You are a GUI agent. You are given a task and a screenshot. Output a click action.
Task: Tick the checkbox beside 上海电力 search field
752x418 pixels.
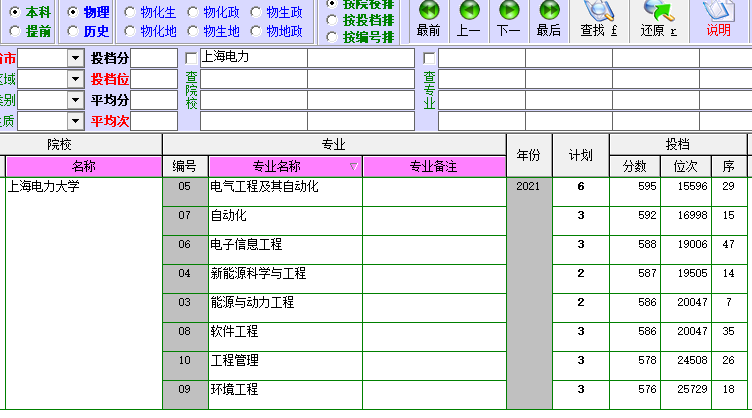[x=191, y=58]
